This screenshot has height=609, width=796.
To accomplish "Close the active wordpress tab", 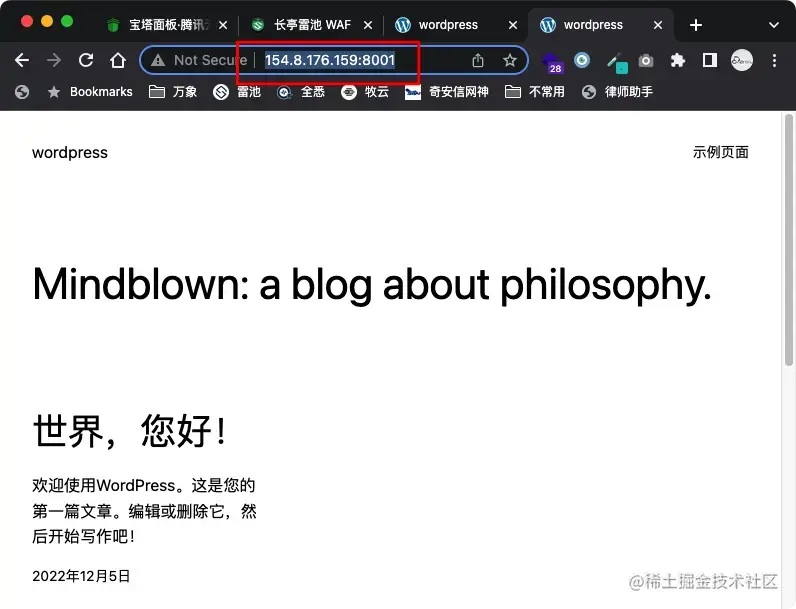I will [x=658, y=25].
